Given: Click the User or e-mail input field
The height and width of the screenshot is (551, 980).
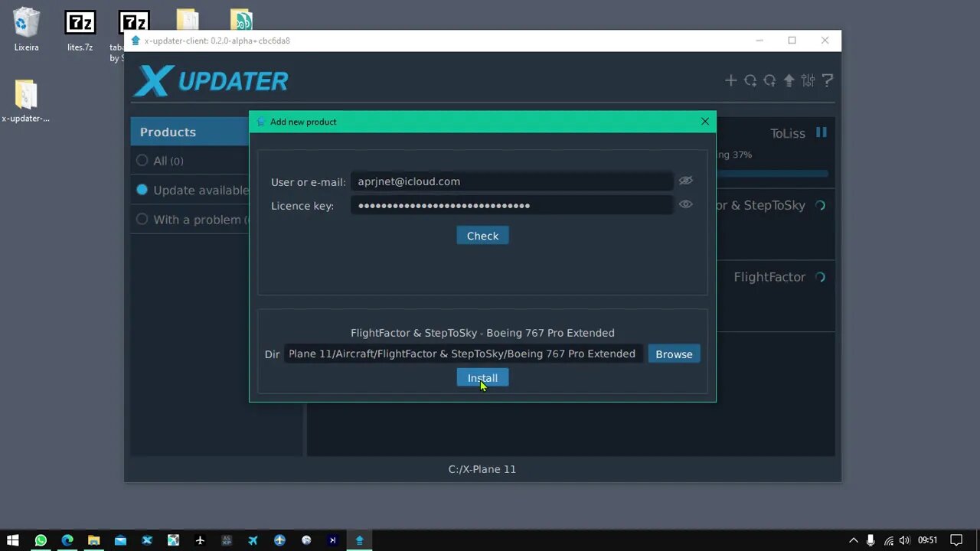Looking at the screenshot, I should tap(511, 181).
